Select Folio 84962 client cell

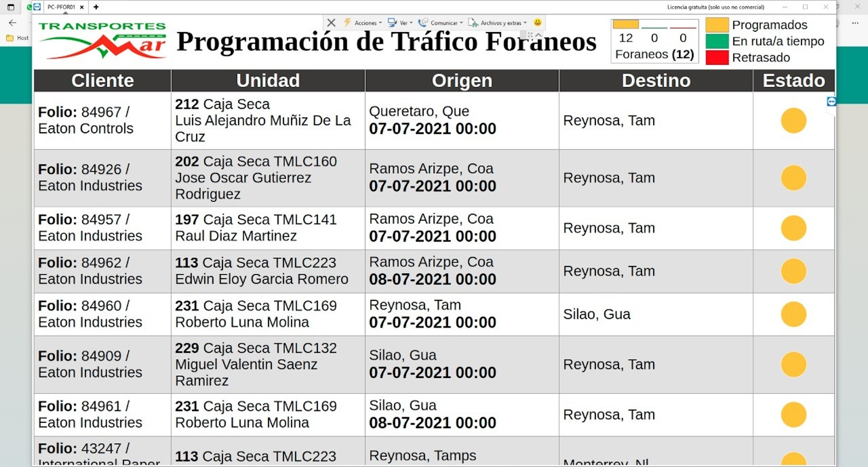[x=103, y=271]
